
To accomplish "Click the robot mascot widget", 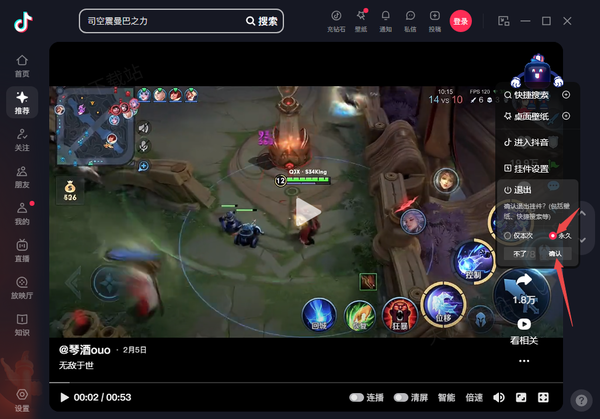I will pos(536,71).
